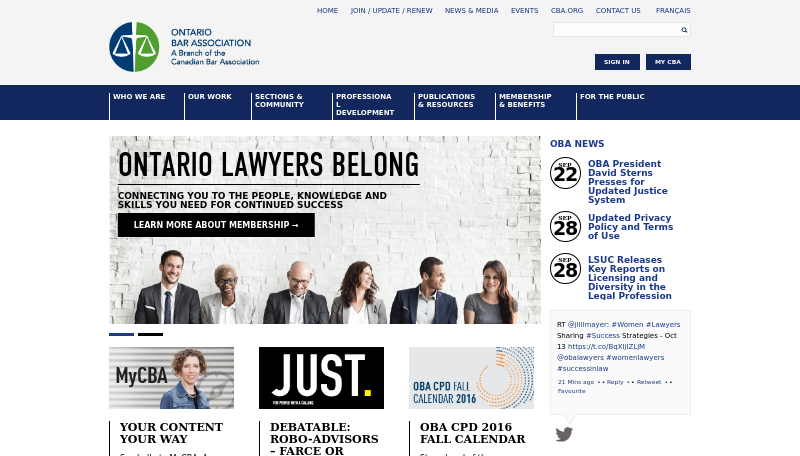Click Learn More About Membership button
Screen dimensions: 800x456
216,225
